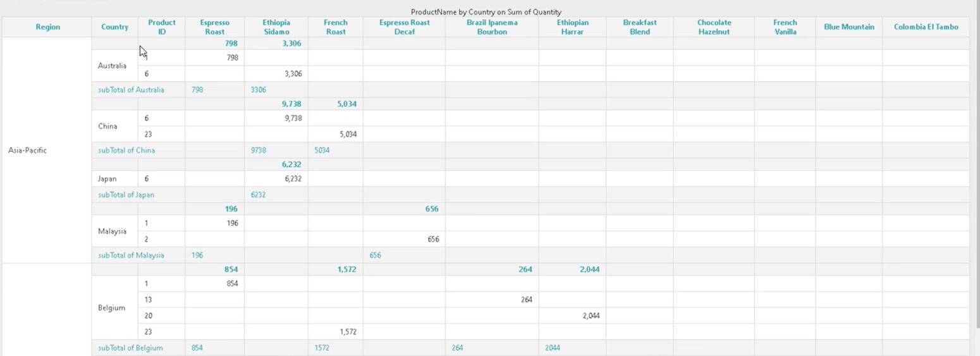Click Product ID 13 in Belgium
The image size is (980, 356).
click(x=148, y=300)
